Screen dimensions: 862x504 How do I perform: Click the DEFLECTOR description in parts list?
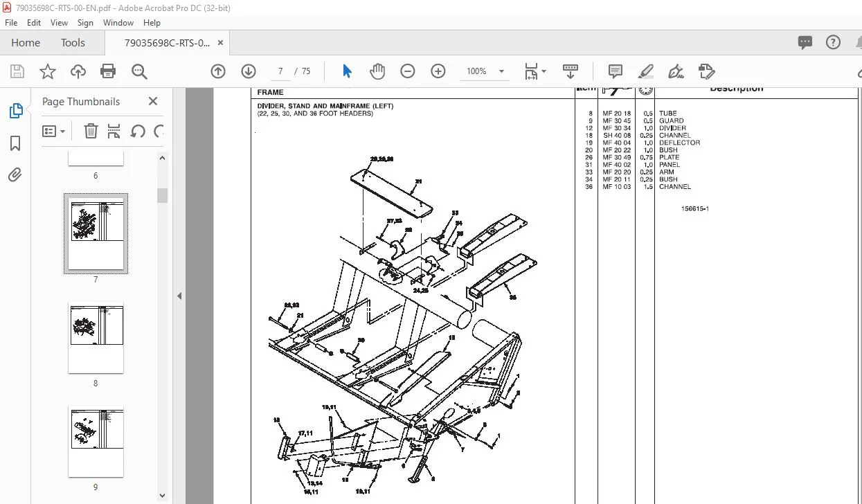click(x=679, y=143)
